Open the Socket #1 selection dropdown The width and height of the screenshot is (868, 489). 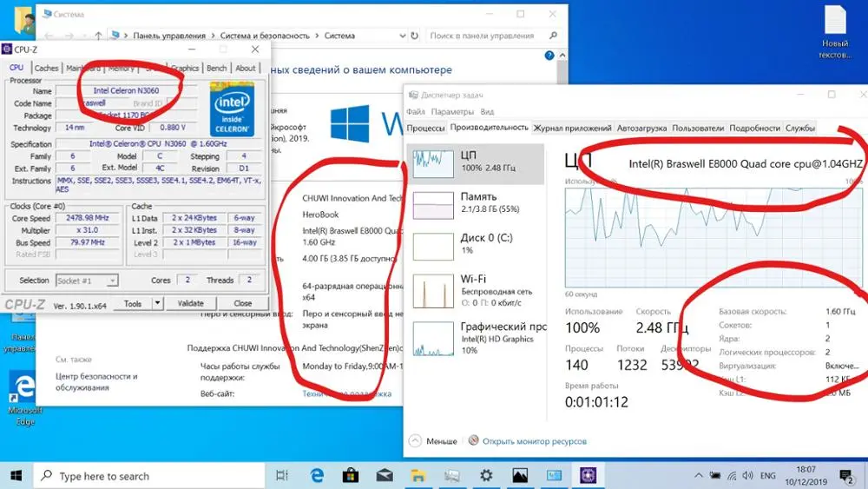[87, 281]
